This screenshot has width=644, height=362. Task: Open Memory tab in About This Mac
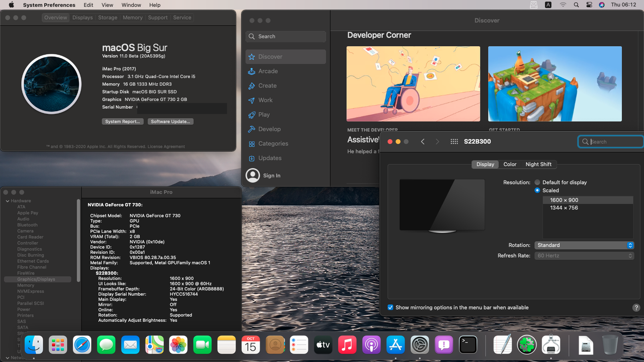(x=133, y=18)
